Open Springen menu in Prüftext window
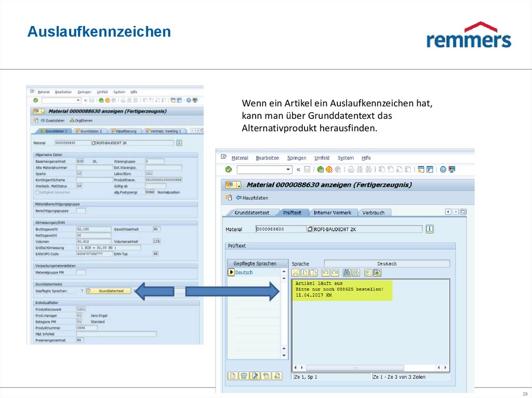This screenshot has width=532, height=398. (297, 158)
